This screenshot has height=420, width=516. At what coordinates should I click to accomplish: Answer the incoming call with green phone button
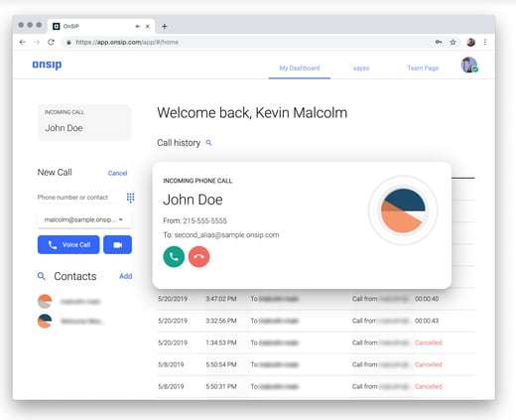[x=174, y=256]
